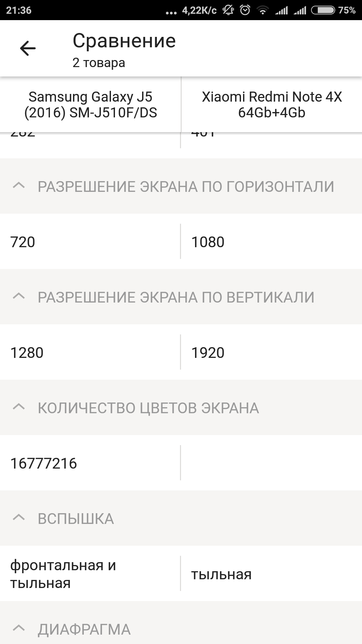The image size is (362, 644).
Task: Collapse the screen colors count section
Action: pyautogui.click(x=19, y=407)
